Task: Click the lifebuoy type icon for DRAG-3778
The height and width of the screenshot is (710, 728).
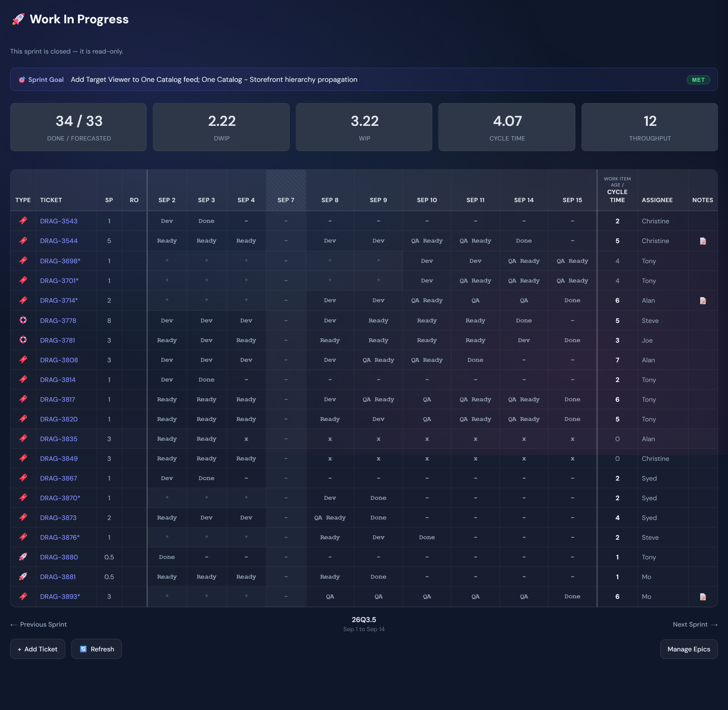Action: click(x=23, y=320)
